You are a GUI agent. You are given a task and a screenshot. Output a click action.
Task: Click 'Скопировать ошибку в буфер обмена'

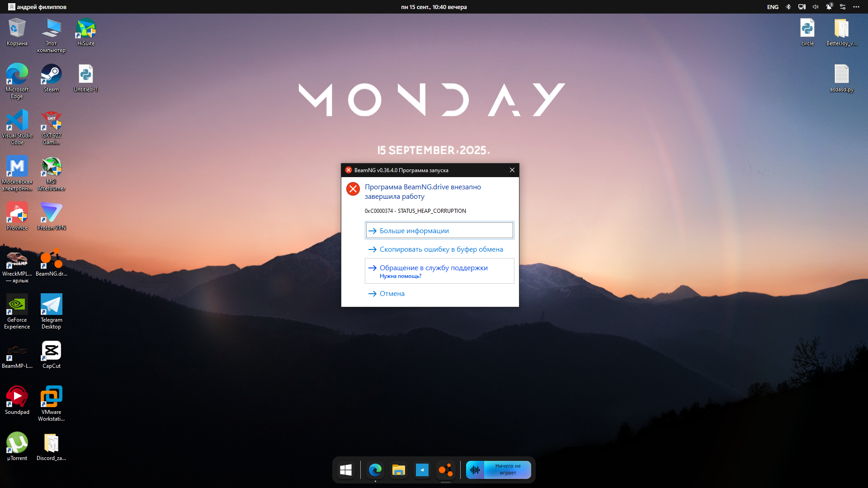coord(441,249)
